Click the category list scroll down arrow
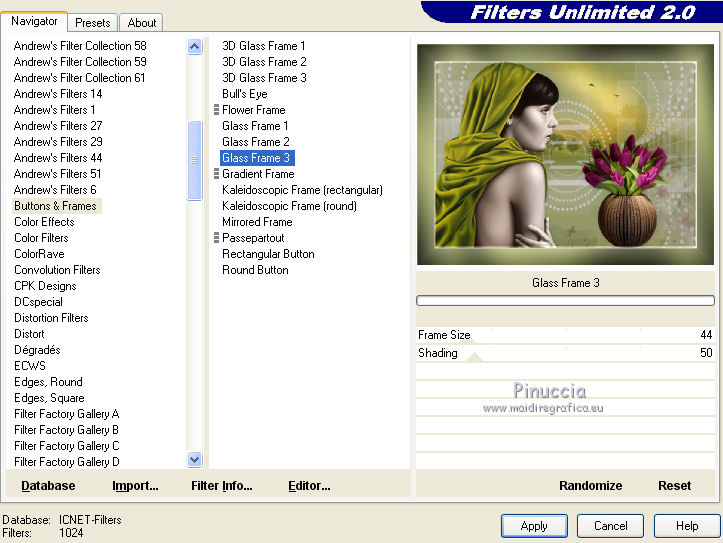The height and width of the screenshot is (543, 723). coord(195,460)
